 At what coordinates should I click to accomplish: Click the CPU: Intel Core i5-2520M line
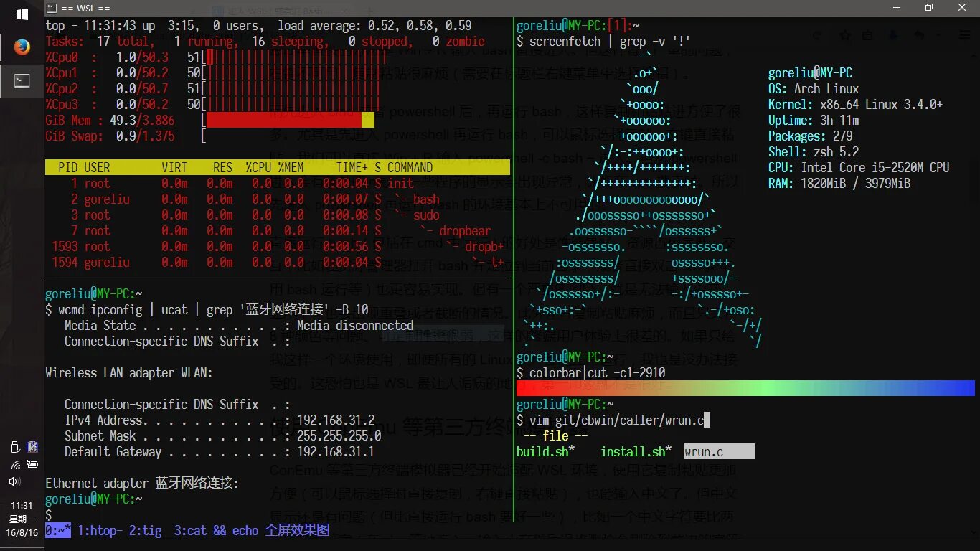[x=859, y=167]
